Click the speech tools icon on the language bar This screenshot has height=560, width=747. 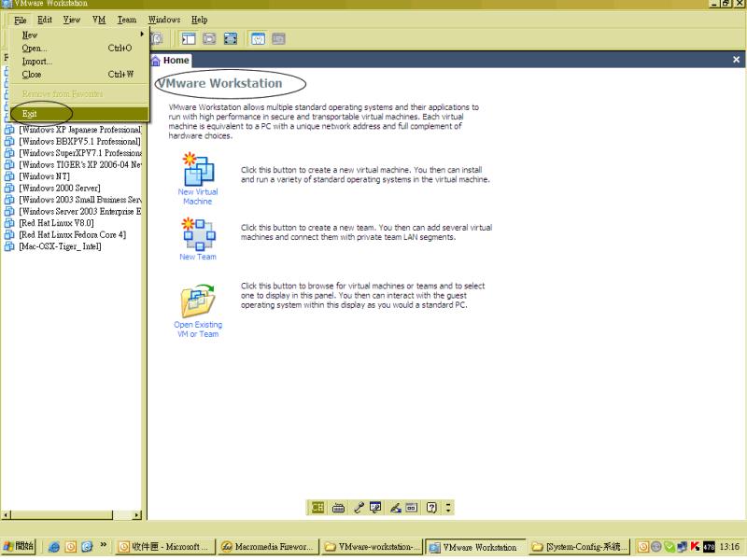pyautogui.click(x=375, y=508)
